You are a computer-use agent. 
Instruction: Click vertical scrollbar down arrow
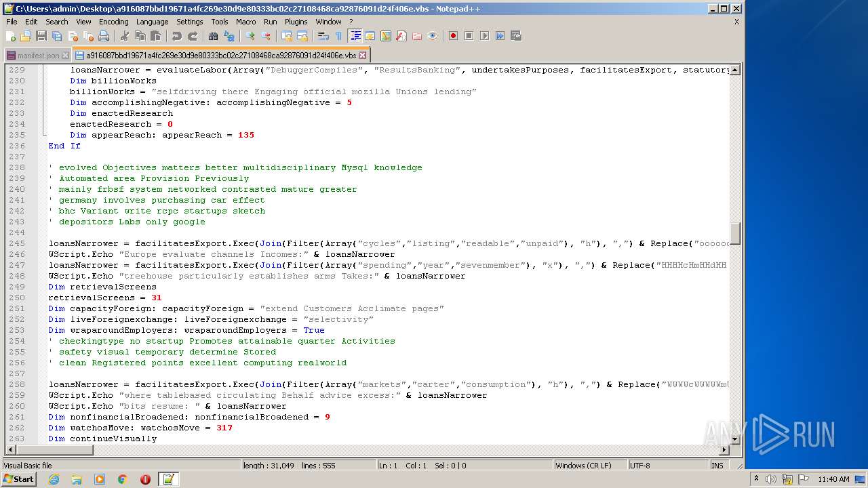(x=734, y=439)
